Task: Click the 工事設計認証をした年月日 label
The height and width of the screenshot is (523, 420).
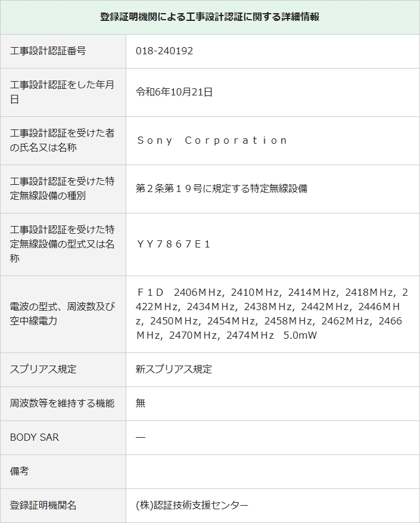Action: click(62, 92)
